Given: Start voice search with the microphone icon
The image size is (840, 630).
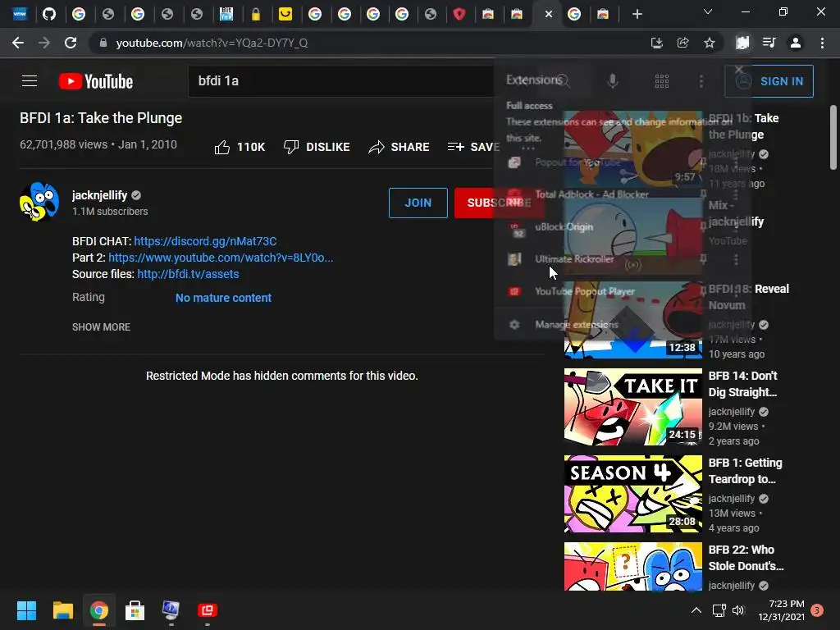Looking at the screenshot, I should point(612,81).
